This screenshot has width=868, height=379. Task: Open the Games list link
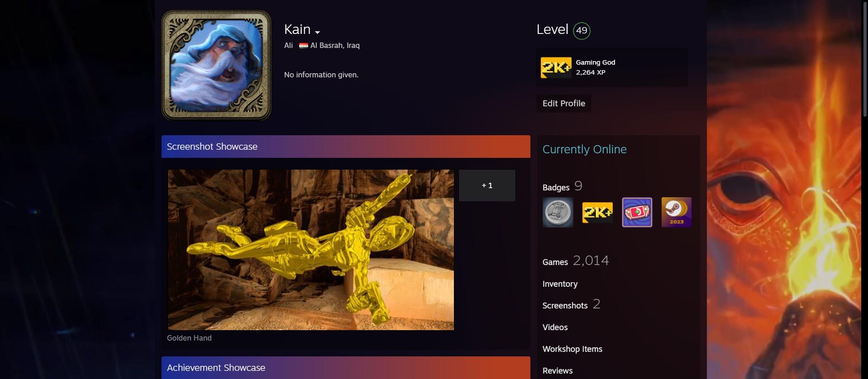[x=555, y=262]
